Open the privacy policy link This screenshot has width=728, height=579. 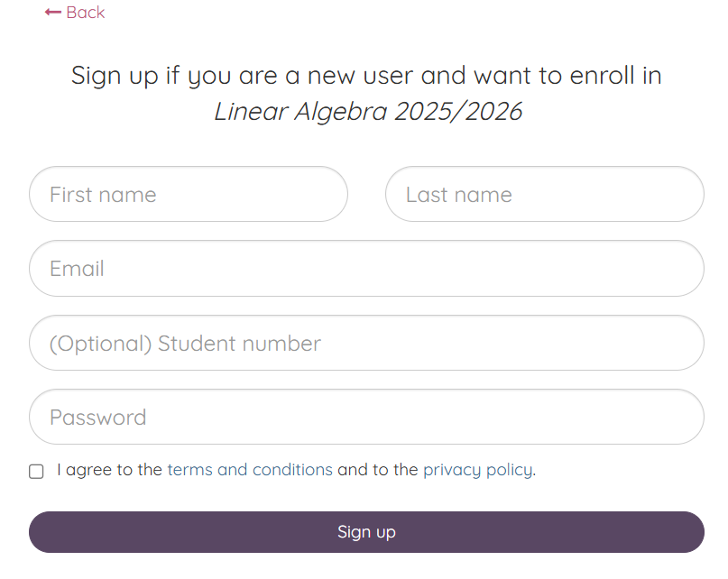tap(478, 470)
